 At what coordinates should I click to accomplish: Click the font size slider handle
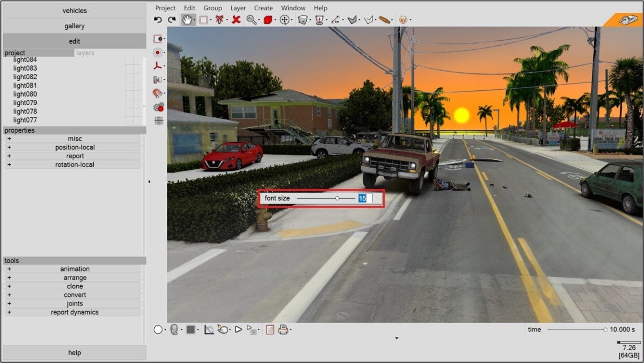coord(337,198)
